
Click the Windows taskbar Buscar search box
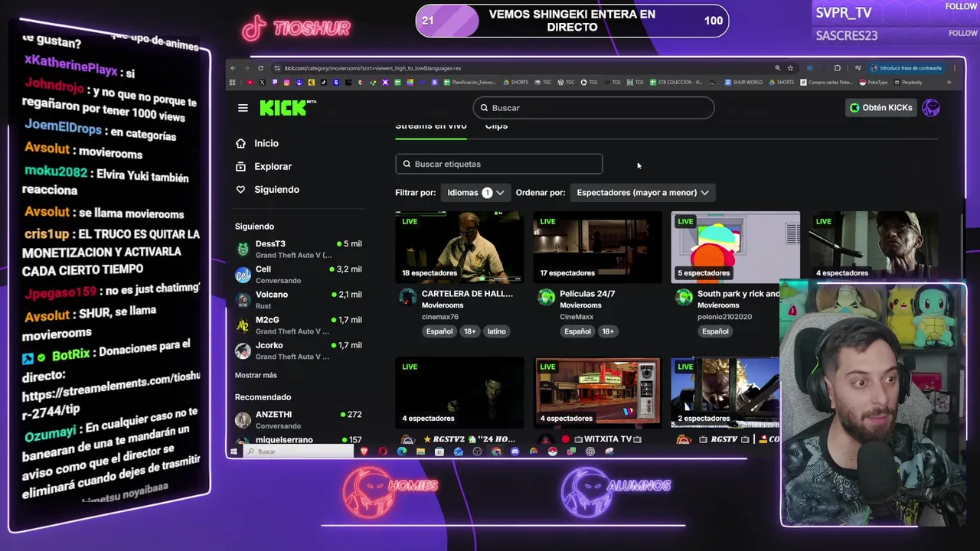[x=300, y=452]
